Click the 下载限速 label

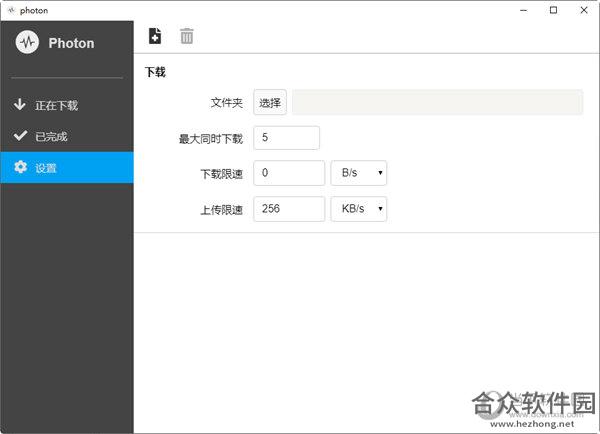click(x=222, y=174)
